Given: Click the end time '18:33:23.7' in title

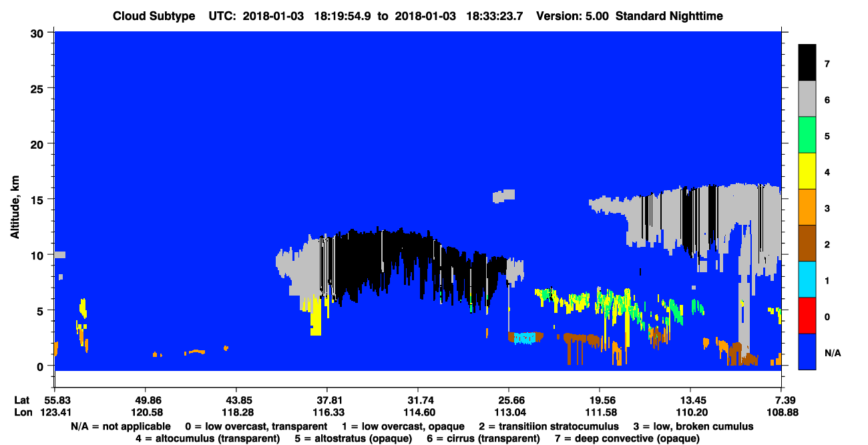Looking at the screenshot, I should pos(495,16).
